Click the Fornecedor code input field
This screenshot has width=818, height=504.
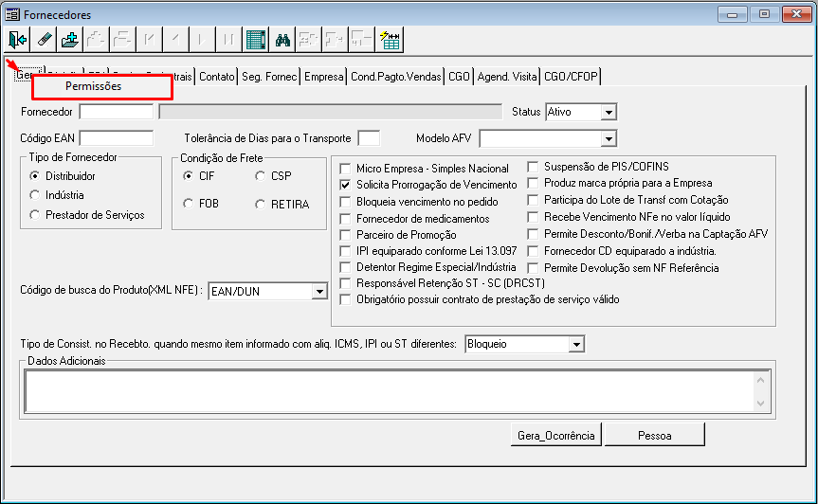[117, 112]
